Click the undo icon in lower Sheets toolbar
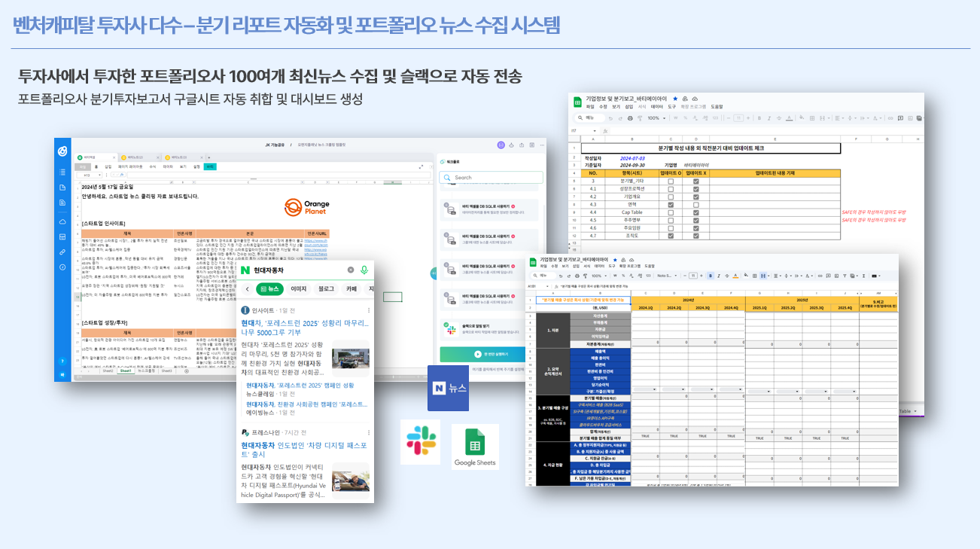 [561, 276]
